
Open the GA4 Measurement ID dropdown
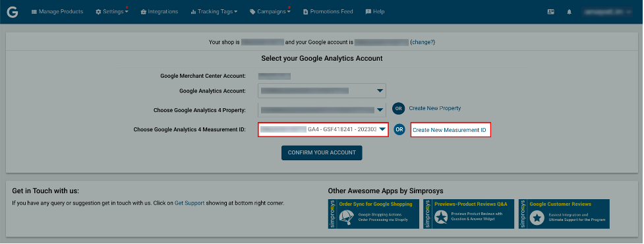[x=323, y=129]
